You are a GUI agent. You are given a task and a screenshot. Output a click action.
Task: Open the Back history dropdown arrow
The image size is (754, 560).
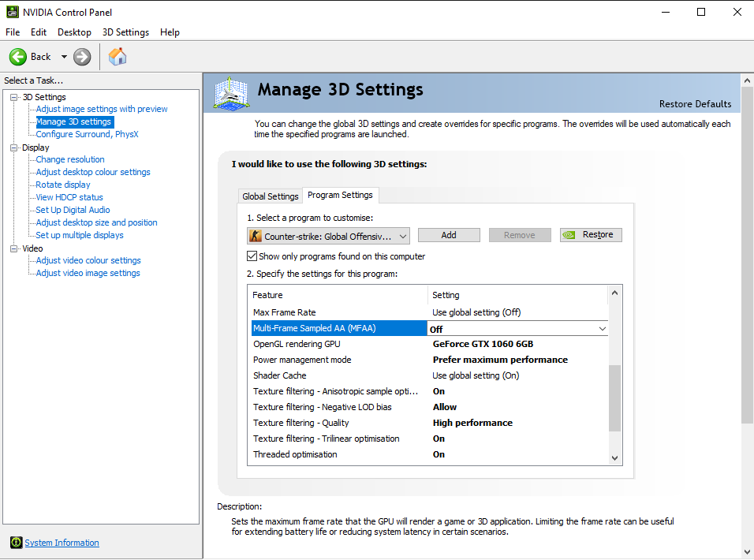pos(64,57)
